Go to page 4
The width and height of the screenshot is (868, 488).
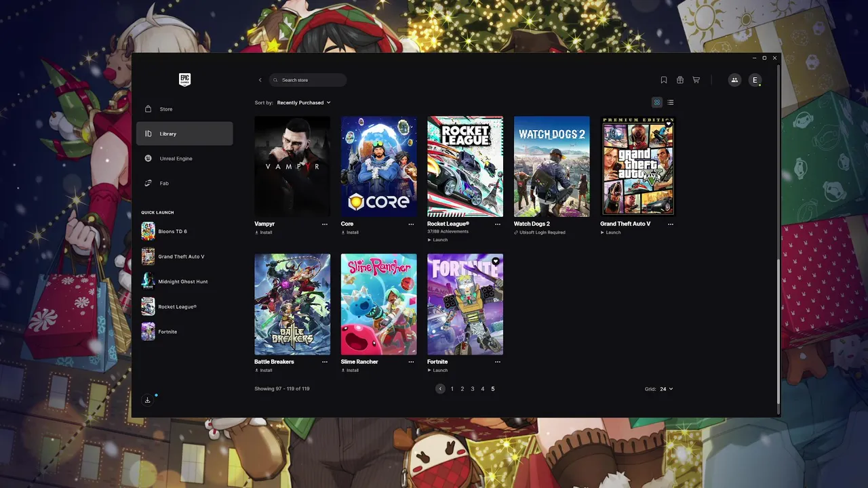tap(483, 389)
